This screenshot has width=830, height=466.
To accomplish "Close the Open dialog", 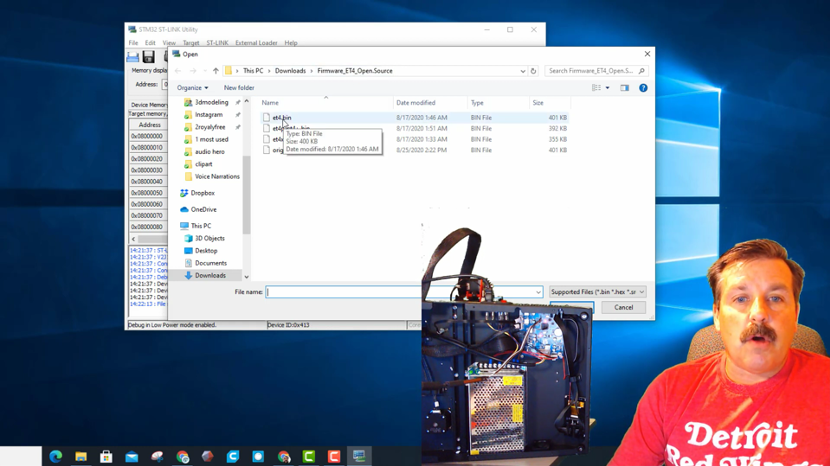I will pyautogui.click(x=647, y=54).
